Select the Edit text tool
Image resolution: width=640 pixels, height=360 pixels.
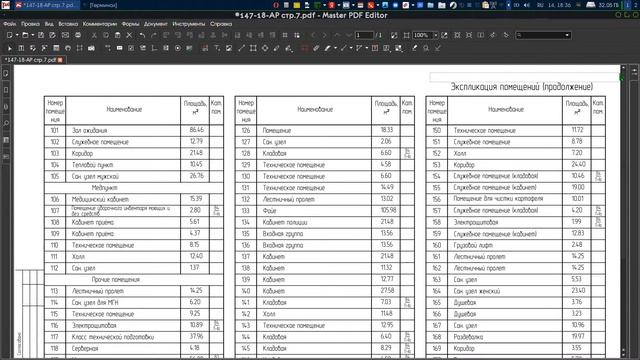(21, 48)
